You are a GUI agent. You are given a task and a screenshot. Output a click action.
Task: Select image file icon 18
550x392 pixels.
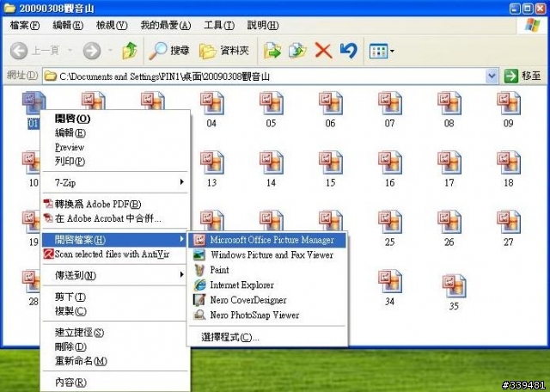[x=508, y=162]
